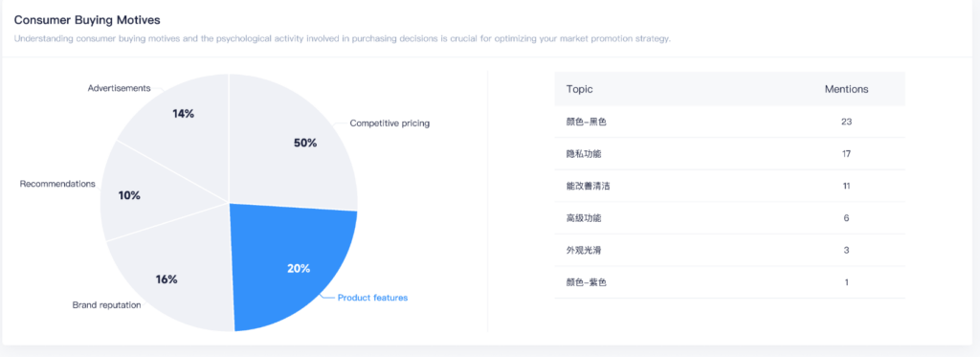Select the blue Product features pie slice
The image size is (980, 357).
point(294,268)
